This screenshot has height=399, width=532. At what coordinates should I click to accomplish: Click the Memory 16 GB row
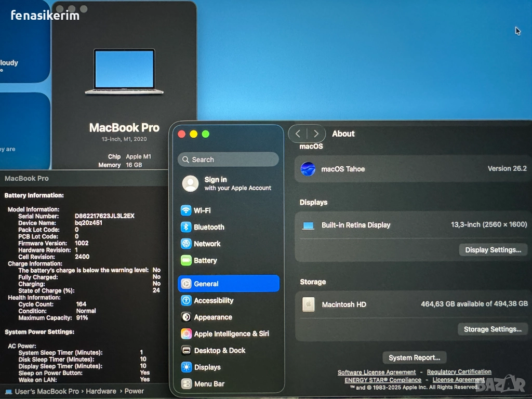[x=120, y=165]
